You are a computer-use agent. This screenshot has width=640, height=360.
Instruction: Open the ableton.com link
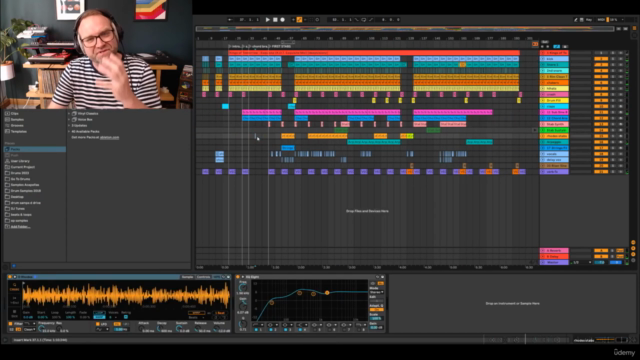(x=109, y=138)
